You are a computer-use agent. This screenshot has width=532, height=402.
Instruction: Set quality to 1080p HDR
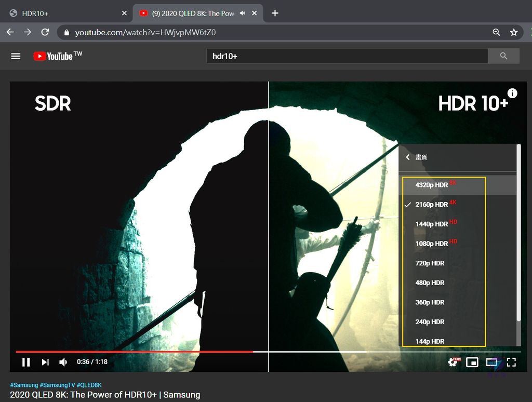pyautogui.click(x=457, y=244)
